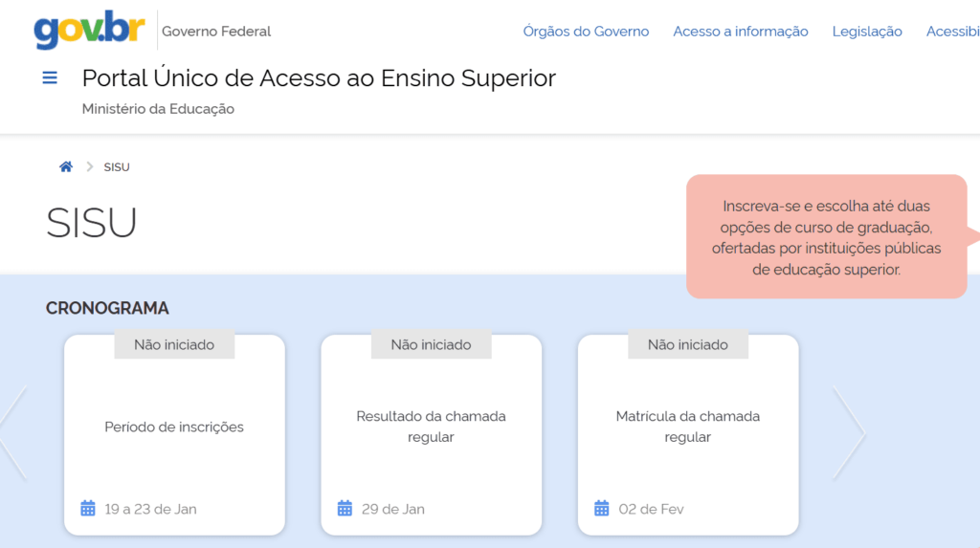Image resolution: width=980 pixels, height=548 pixels.
Task: Click calendar icon beside 29 de Jan
Action: 345,509
